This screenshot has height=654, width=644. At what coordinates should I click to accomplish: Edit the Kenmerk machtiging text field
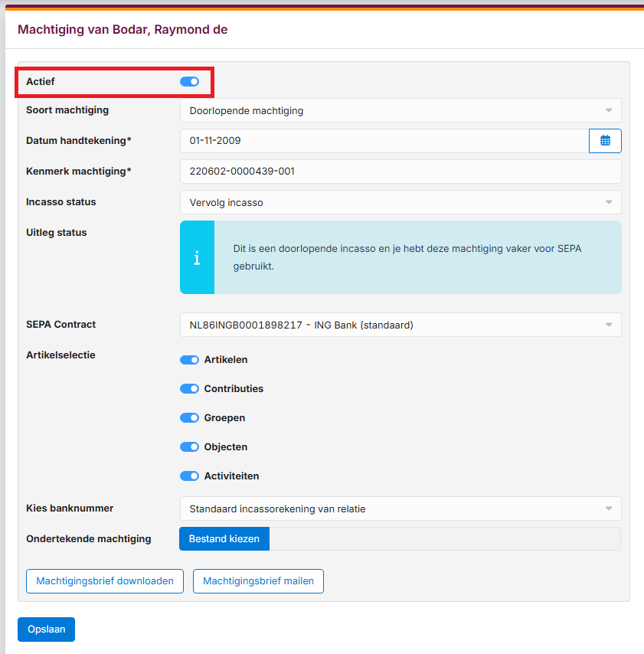(x=400, y=172)
